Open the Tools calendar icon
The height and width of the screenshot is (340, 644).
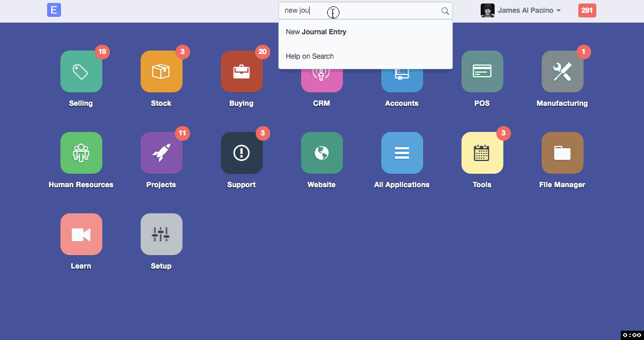coord(482,153)
